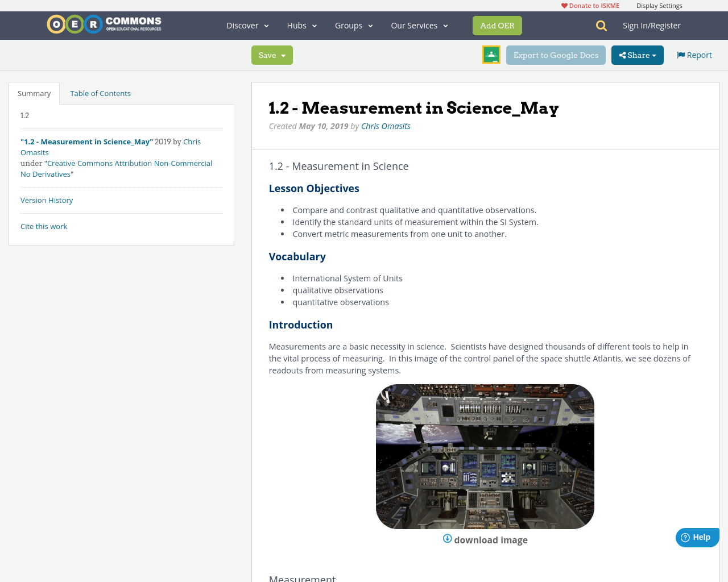The width and height of the screenshot is (728, 582).
Task: Click the heart icon next to Donate to ISKME
Action: tap(564, 5)
